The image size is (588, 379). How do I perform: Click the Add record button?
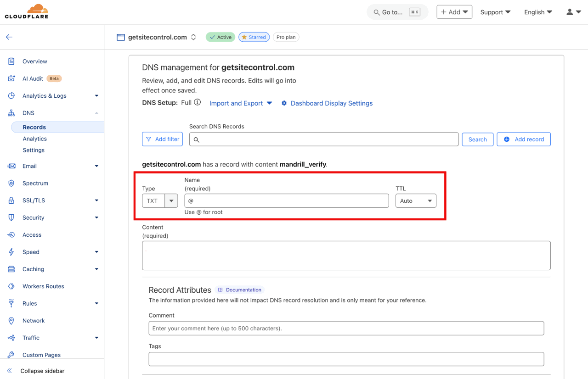click(524, 139)
